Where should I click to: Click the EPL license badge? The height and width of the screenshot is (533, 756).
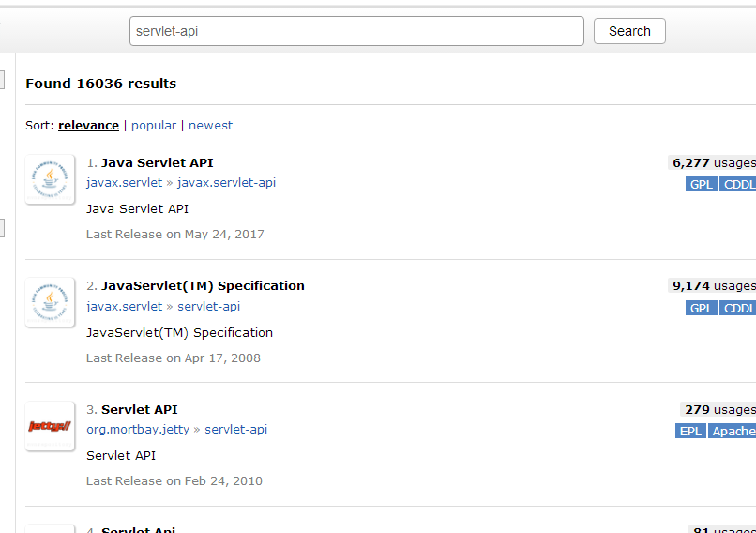click(690, 432)
